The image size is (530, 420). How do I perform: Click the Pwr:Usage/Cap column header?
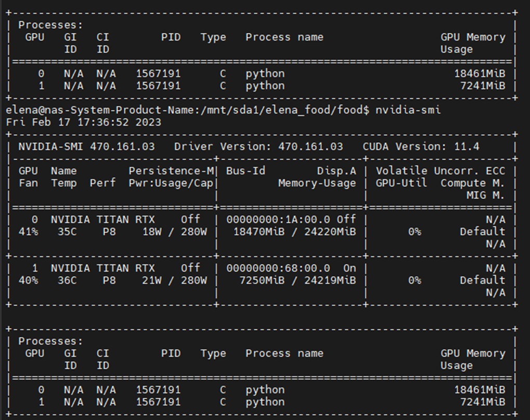(x=171, y=183)
